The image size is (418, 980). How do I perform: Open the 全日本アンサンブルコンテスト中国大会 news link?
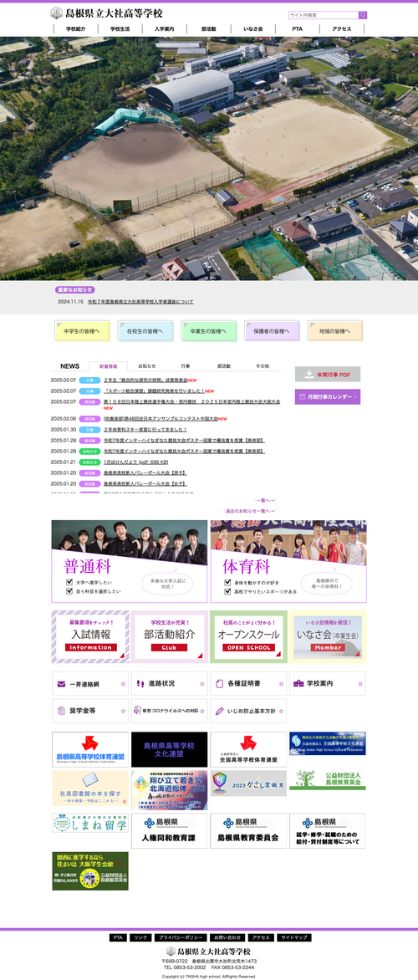161,419
